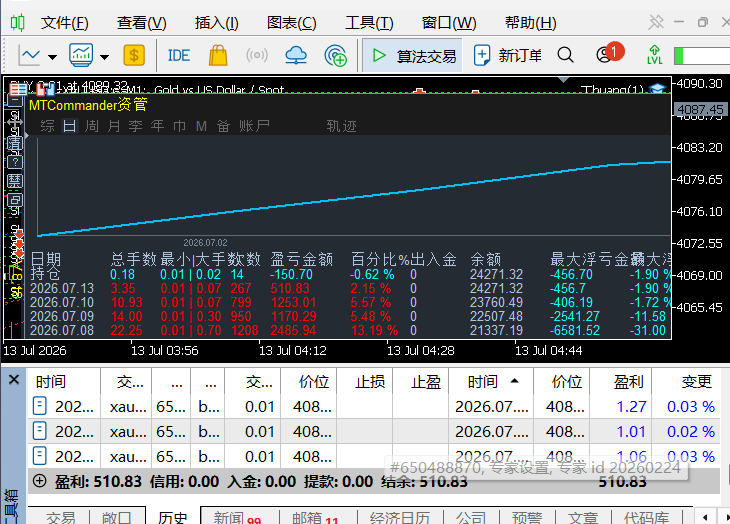
Task: Expand the summary row plus circle
Action: pos(40,481)
